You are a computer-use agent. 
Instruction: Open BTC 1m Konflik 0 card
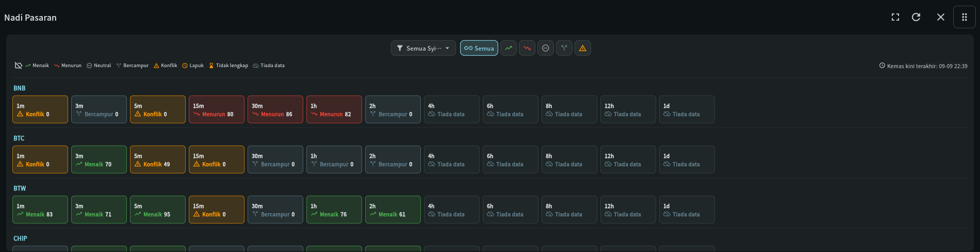point(40,160)
